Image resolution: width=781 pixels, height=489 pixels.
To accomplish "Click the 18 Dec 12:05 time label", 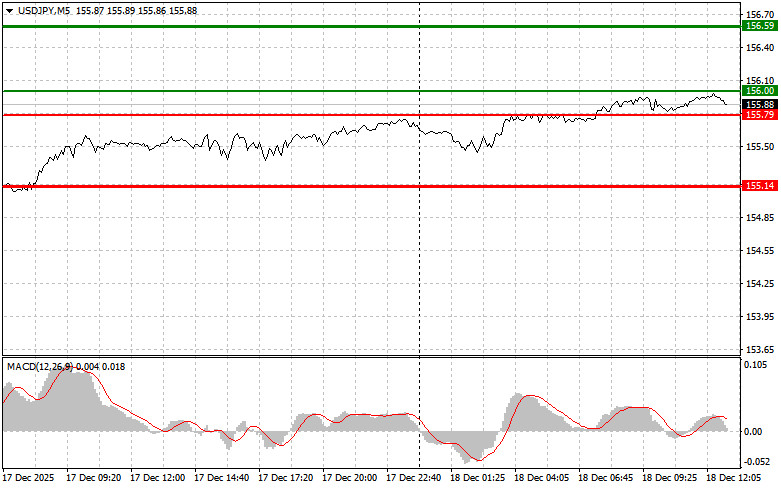I will tap(734, 478).
